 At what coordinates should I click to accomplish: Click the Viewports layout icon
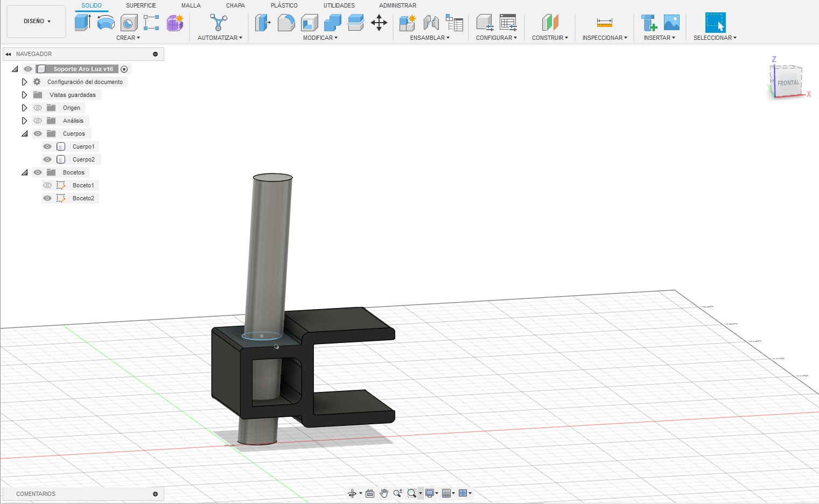coord(463,493)
